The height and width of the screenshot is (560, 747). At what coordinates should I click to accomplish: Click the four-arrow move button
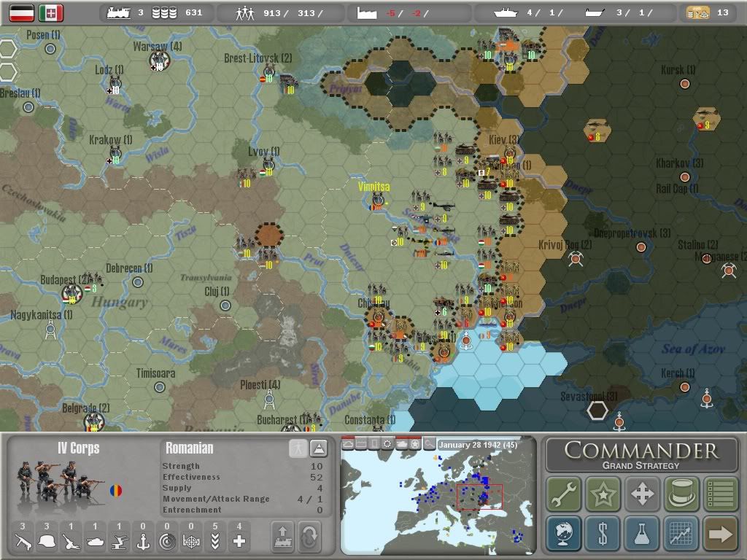coord(642,494)
